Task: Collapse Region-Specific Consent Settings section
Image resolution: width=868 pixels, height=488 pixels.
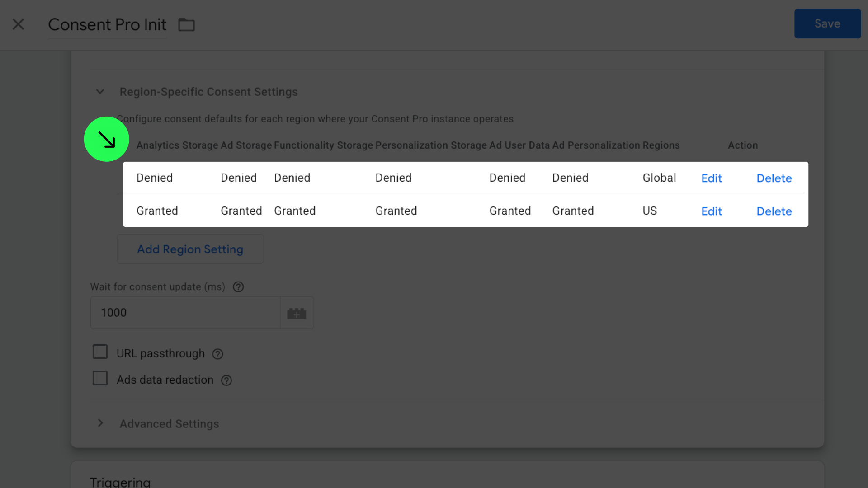Action: click(x=100, y=92)
